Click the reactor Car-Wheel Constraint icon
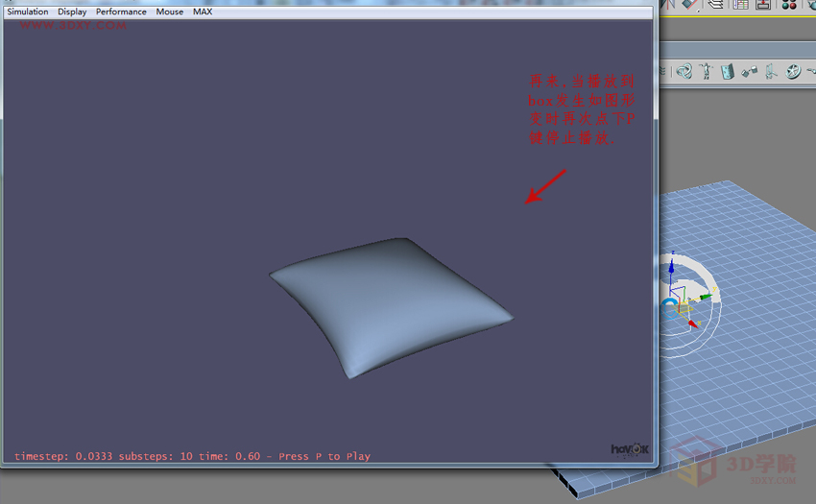This screenshot has height=504, width=816. [x=793, y=71]
